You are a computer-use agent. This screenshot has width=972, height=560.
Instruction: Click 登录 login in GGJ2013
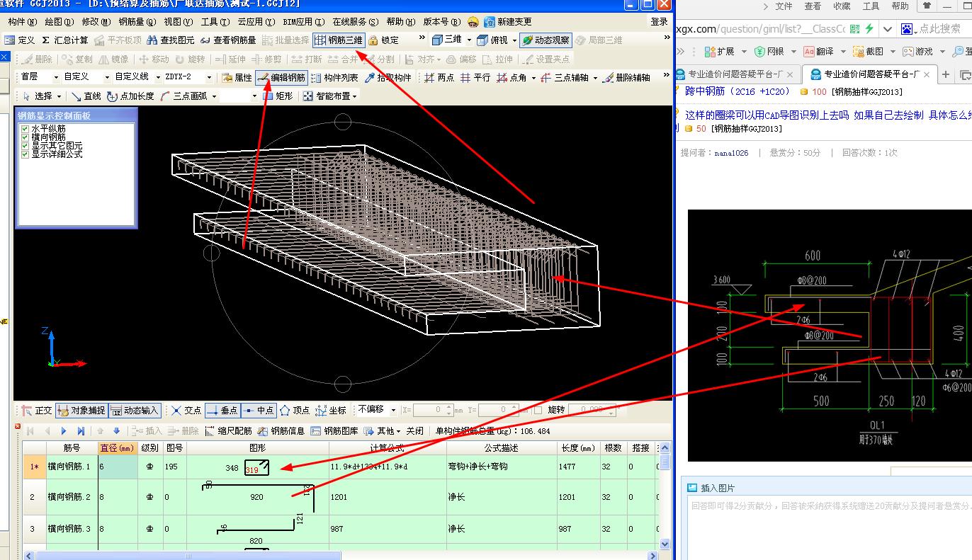click(x=659, y=22)
